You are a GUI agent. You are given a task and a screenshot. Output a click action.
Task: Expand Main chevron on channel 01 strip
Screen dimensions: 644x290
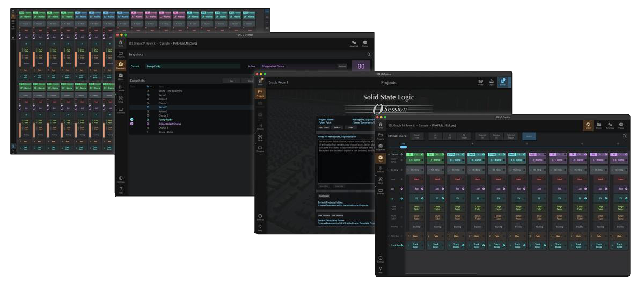pos(408,236)
